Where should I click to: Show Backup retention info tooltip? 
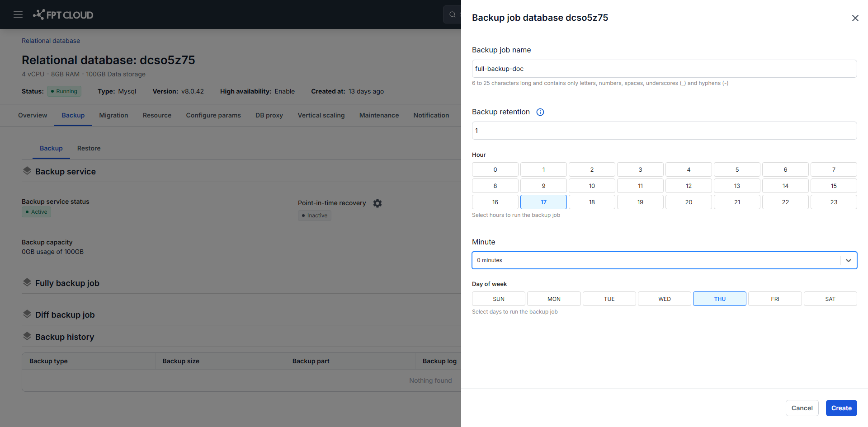[540, 112]
